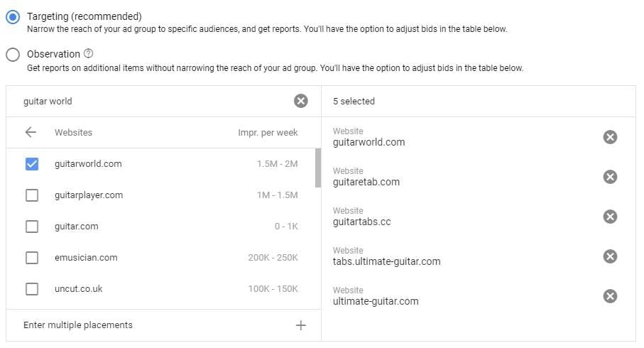Image resolution: width=644 pixels, height=348 pixels.
Task: Select the Targeting (recommended) radio button
Action: 13,17
